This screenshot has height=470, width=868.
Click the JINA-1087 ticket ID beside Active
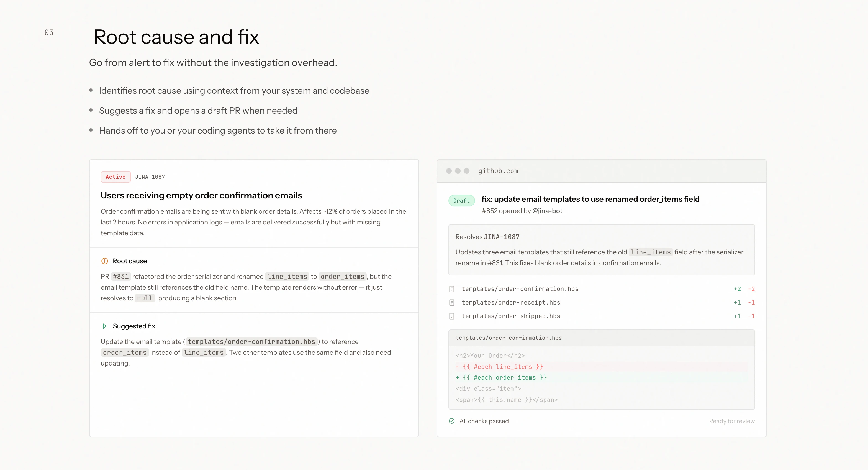pos(150,177)
